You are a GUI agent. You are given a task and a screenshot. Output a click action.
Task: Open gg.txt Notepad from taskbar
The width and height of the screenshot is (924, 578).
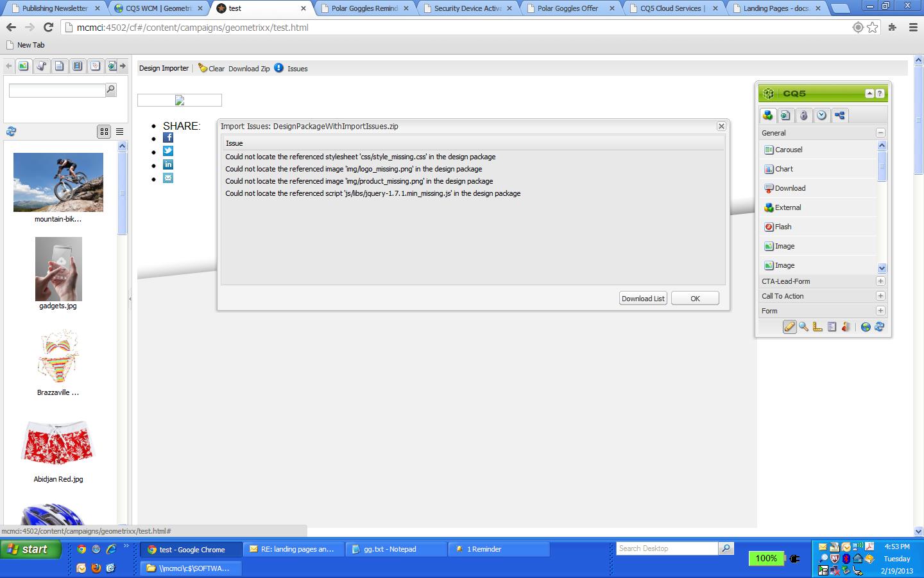pyautogui.click(x=396, y=549)
